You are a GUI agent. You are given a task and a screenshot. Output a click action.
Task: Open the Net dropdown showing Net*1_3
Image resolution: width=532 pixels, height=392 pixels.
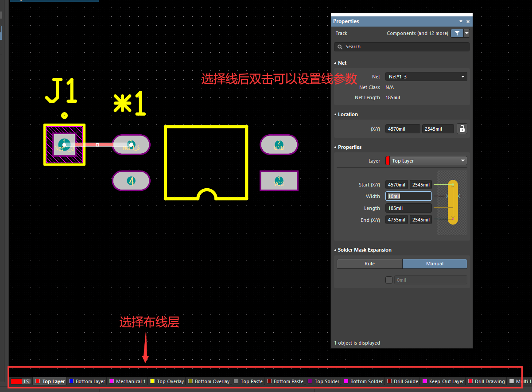(x=426, y=76)
